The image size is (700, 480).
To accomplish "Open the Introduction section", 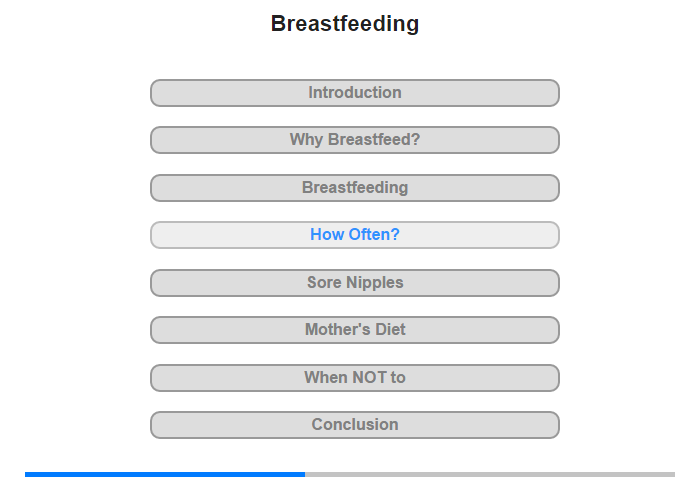I will point(354,93).
